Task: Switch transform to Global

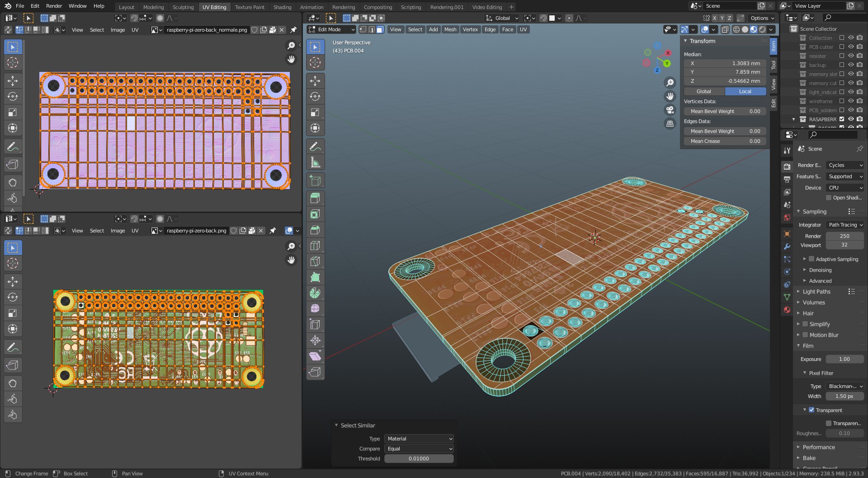Action: 703,91
